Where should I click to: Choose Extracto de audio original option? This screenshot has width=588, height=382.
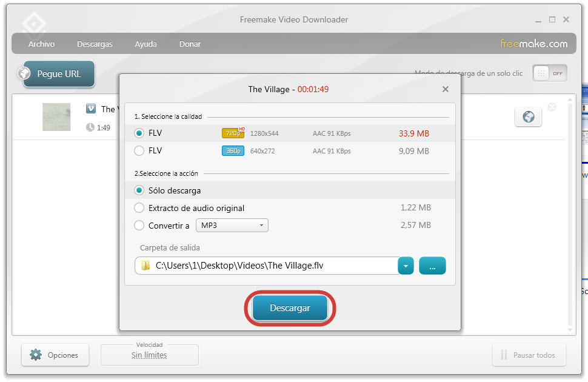point(139,208)
